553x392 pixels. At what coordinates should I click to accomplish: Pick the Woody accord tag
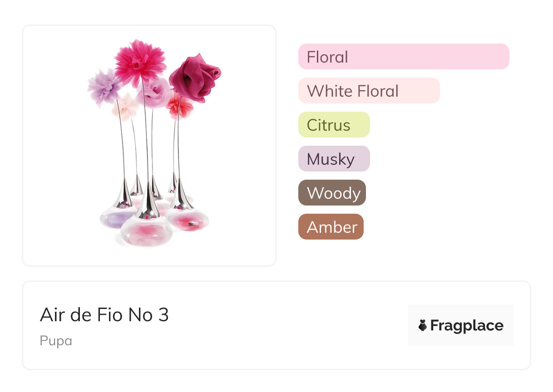332,193
